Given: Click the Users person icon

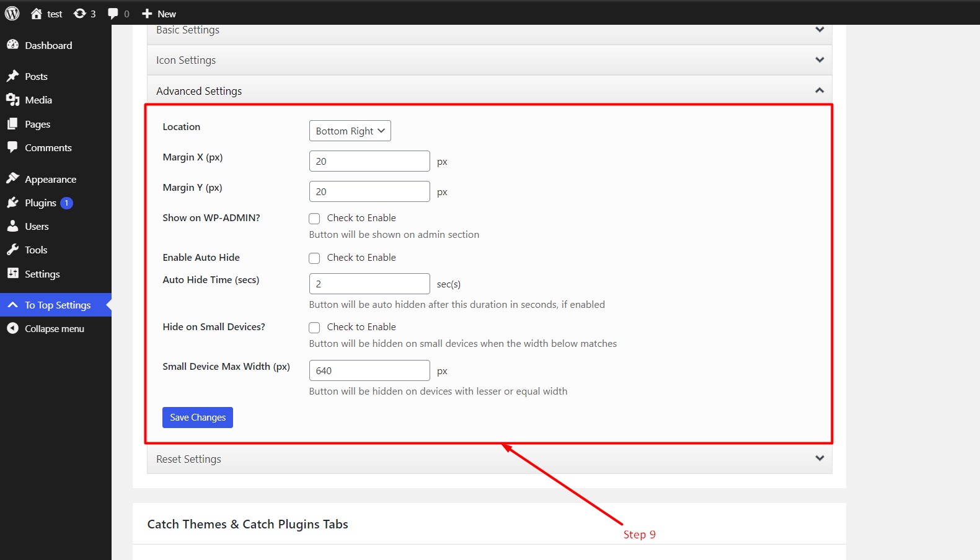Looking at the screenshot, I should pyautogui.click(x=12, y=226).
